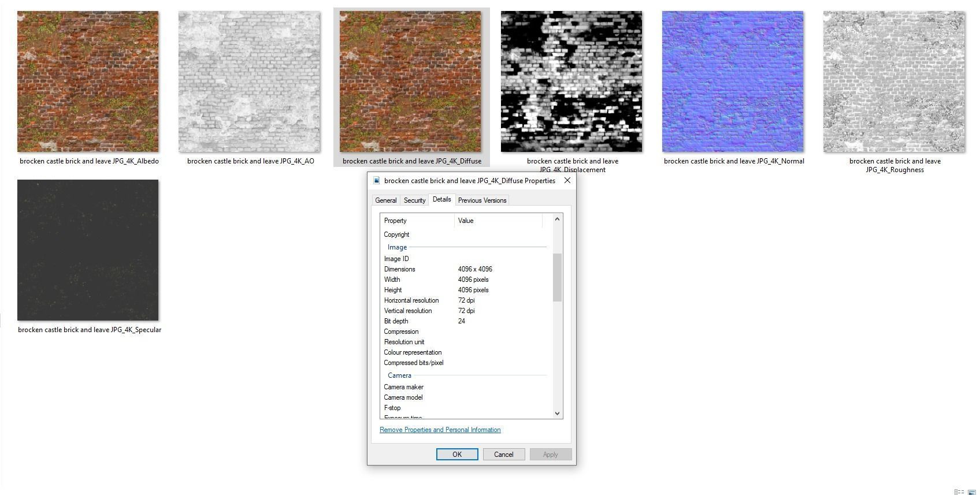
Task: Select the Dimensions row showing 4096 x 4096
Action: point(463,269)
